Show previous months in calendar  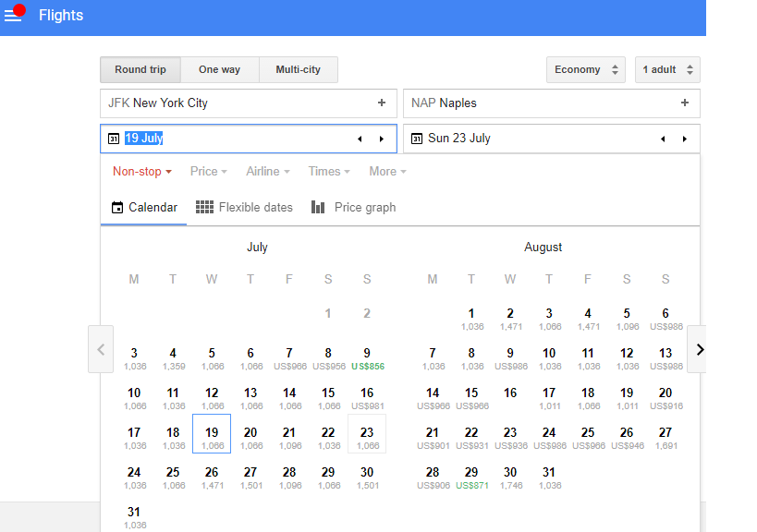coord(101,349)
